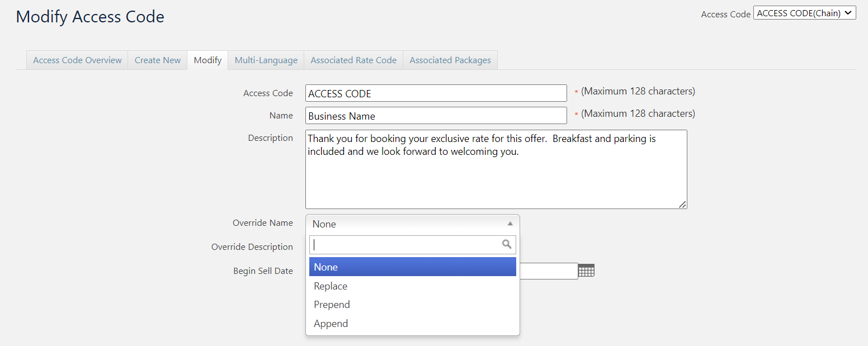Collapse the Override Name dropdown
This screenshot has width=868, height=346.
coord(413,224)
